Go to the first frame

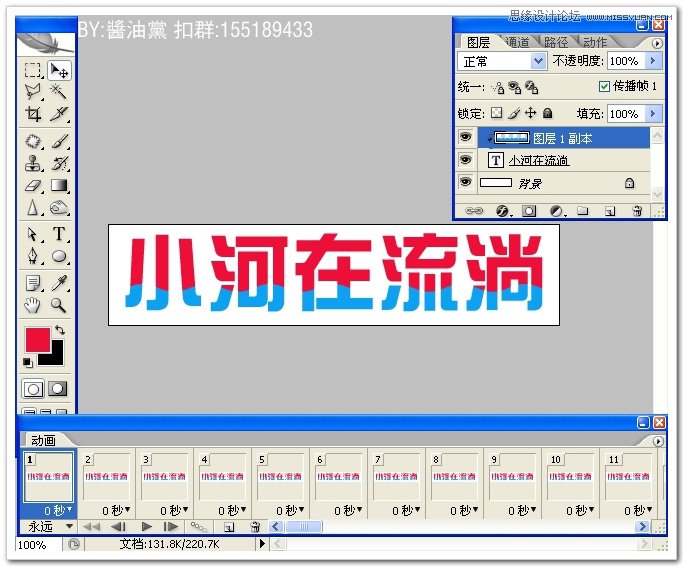click(x=91, y=527)
